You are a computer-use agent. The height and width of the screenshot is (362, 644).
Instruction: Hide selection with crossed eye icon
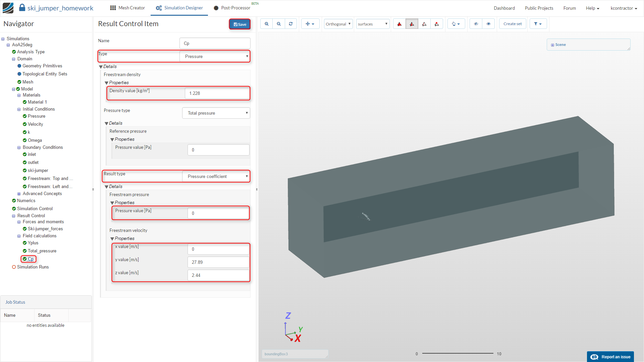(476, 24)
